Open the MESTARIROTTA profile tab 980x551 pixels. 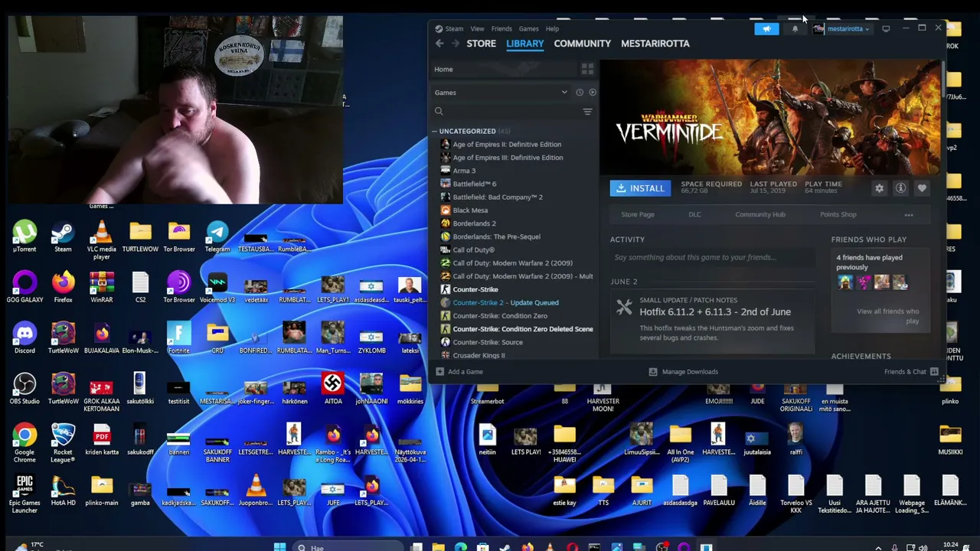coord(655,44)
